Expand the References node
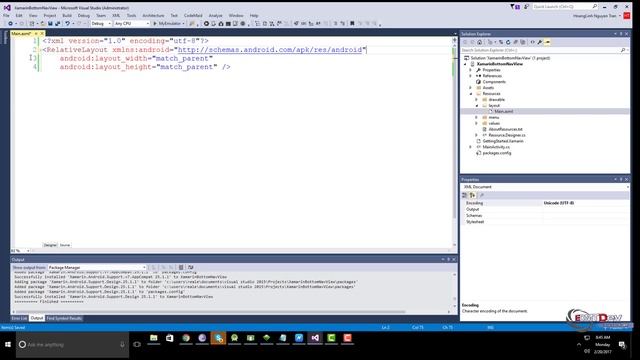 point(471,76)
